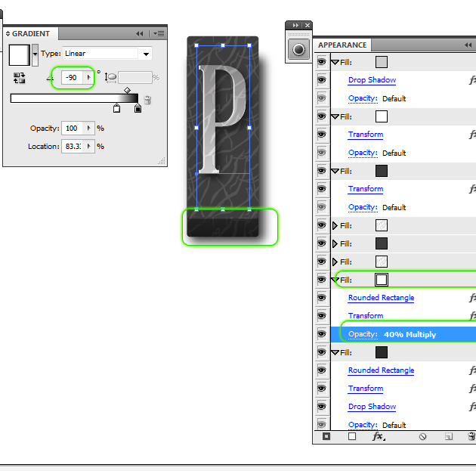The height and width of the screenshot is (471, 476).
Task: Hide the Opacity 40% Multiply row via its eye
Action: tap(322, 334)
